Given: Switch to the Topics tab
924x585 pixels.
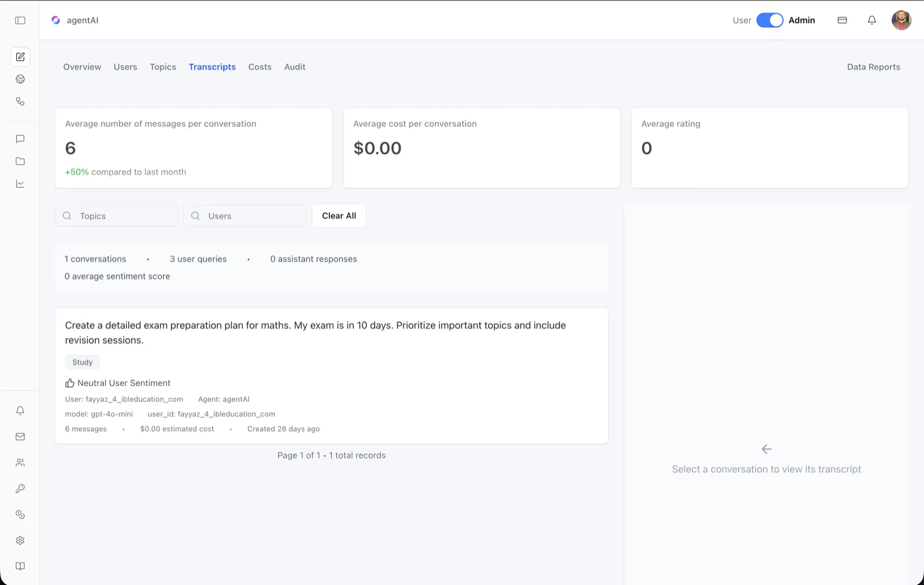Looking at the screenshot, I should [163, 67].
